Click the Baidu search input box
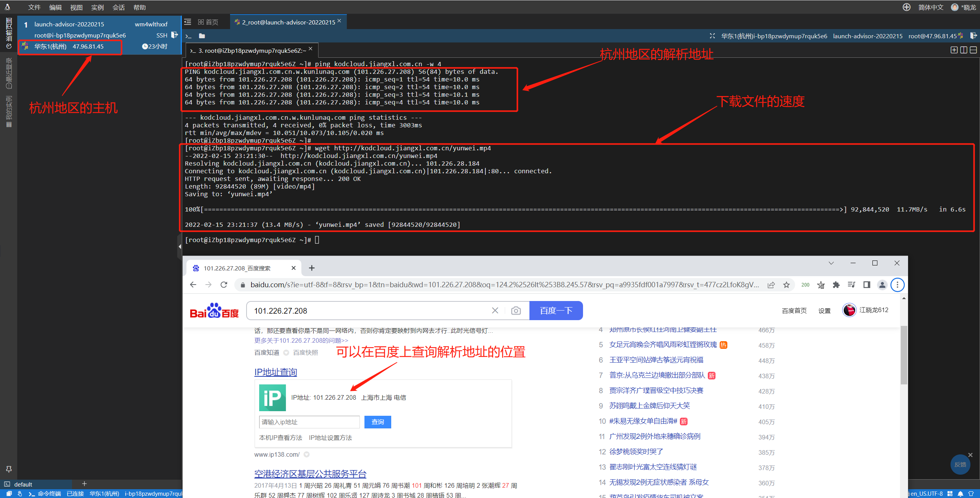 369,311
